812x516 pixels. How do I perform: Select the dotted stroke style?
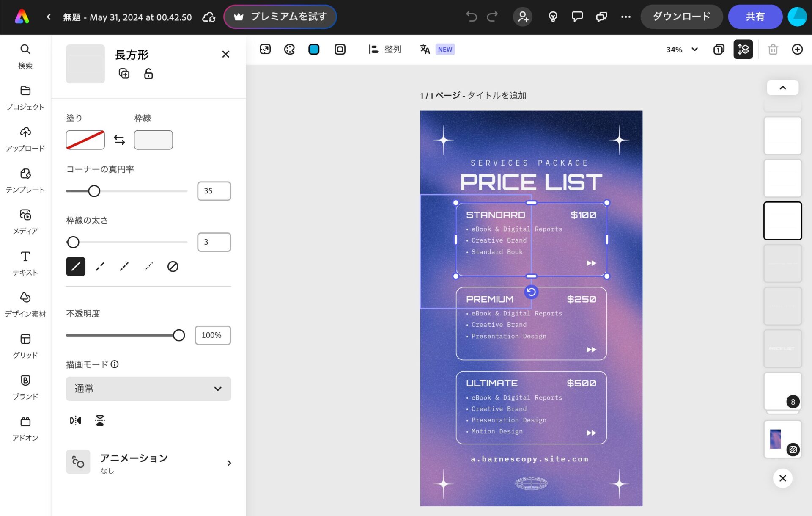(148, 267)
